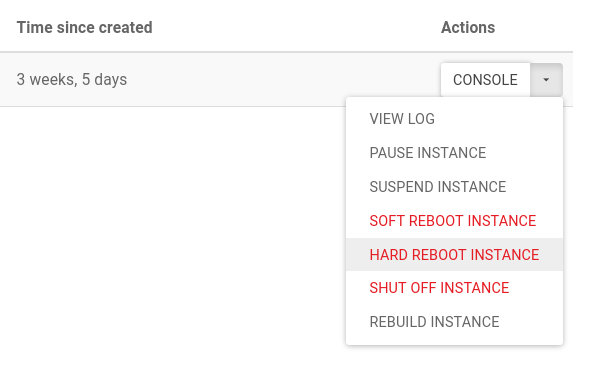Select SHUT OFF INSTANCE in red
This screenshot has width=591, height=375.
pos(454,288)
